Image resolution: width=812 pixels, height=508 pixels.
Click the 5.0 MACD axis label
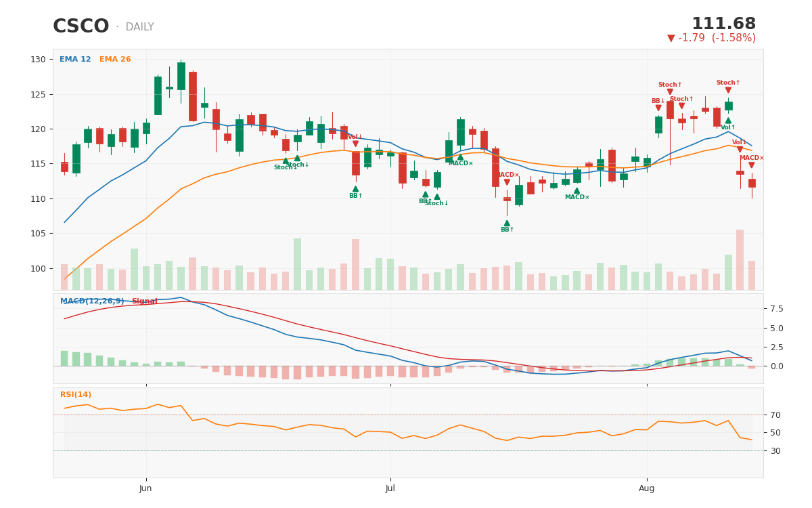click(x=776, y=328)
